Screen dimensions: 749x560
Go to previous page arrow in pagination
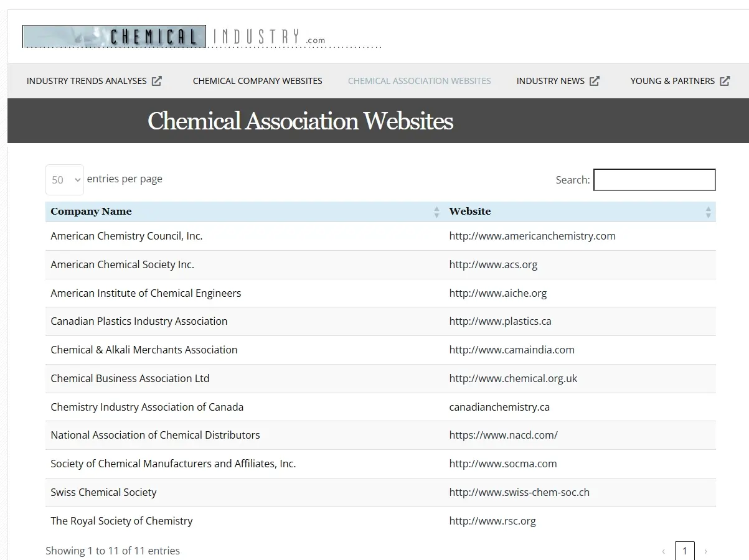coord(663,551)
